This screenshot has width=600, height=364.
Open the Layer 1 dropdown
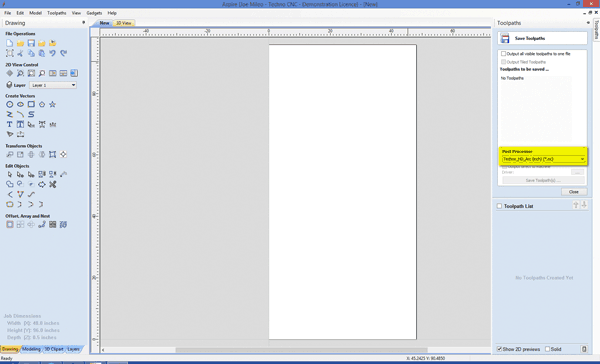(x=53, y=85)
